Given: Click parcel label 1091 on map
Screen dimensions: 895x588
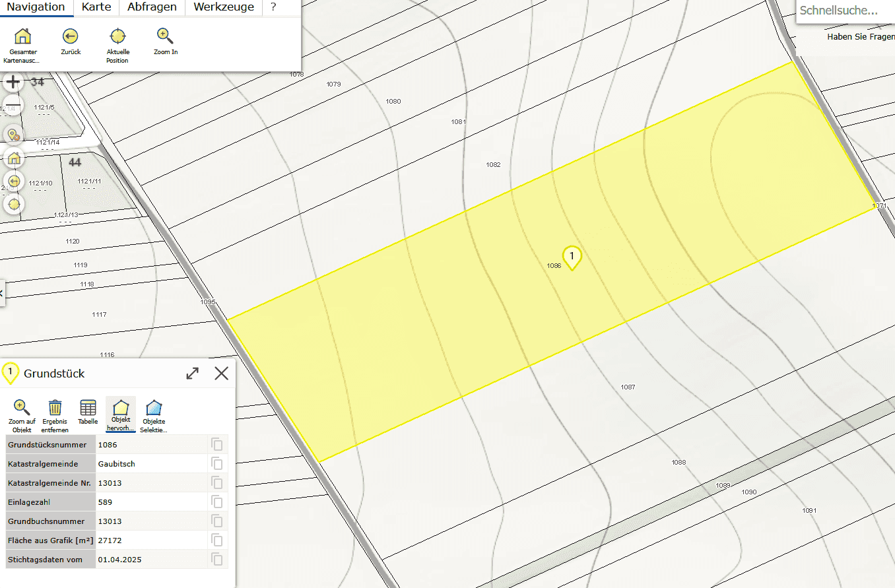Looking at the screenshot, I should 810,510.
